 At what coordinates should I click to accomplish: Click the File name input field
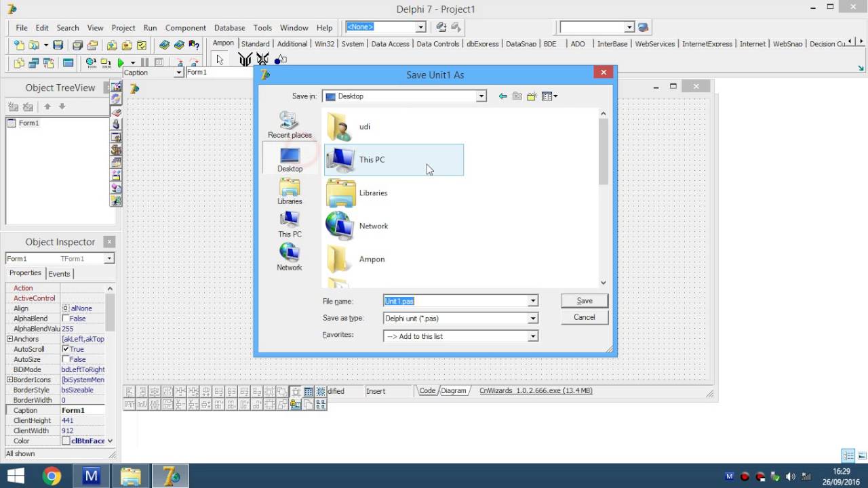coord(455,301)
